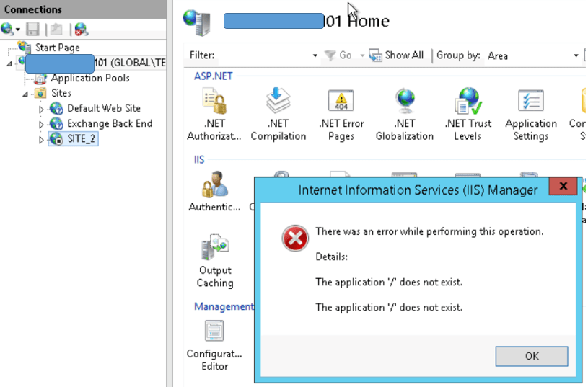Close the IIS Manager error dialog

click(x=562, y=189)
